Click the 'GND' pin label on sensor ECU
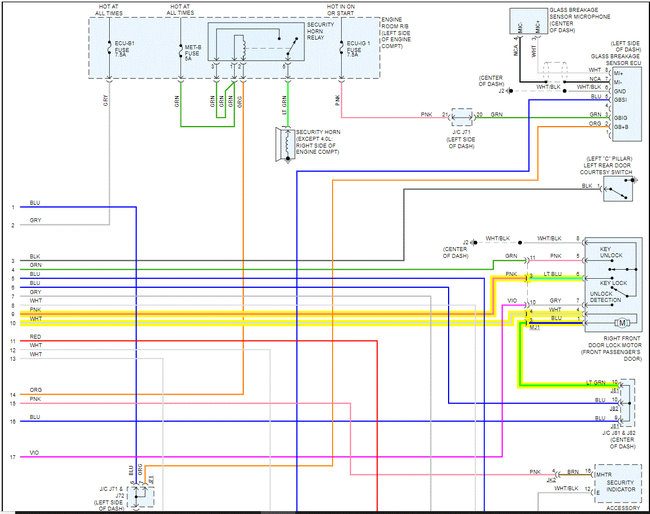The image size is (650, 514). (620, 91)
